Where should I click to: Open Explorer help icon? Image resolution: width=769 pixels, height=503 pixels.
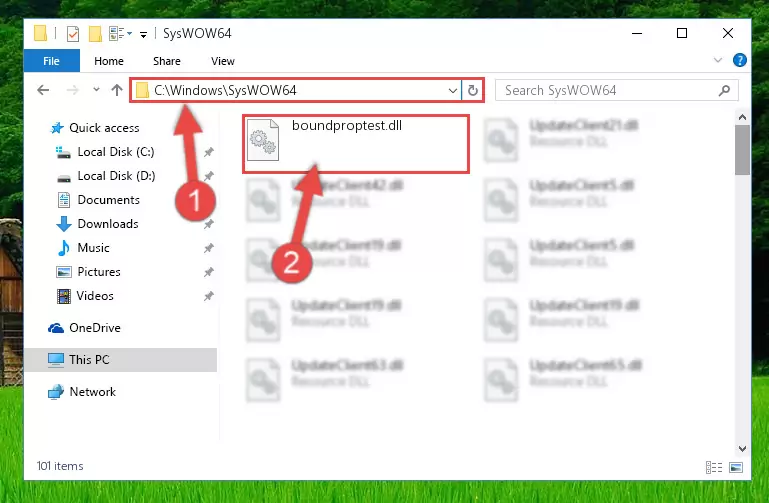tap(740, 60)
